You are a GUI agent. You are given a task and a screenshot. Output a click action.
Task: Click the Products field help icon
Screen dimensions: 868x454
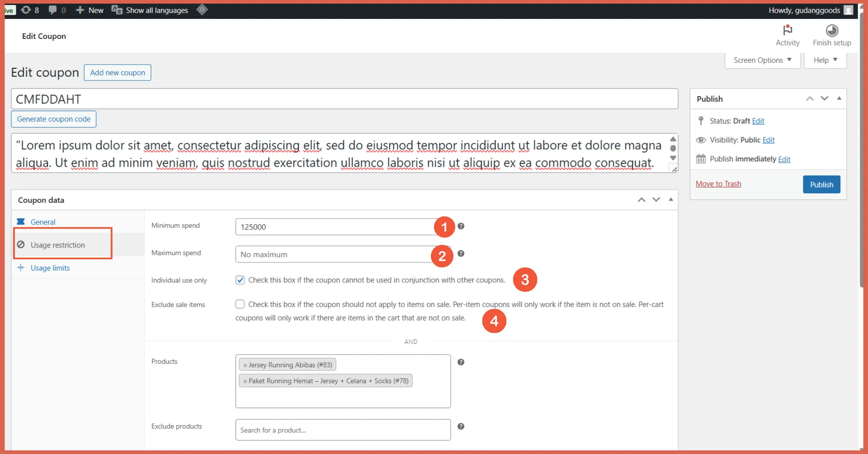click(x=461, y=362)
